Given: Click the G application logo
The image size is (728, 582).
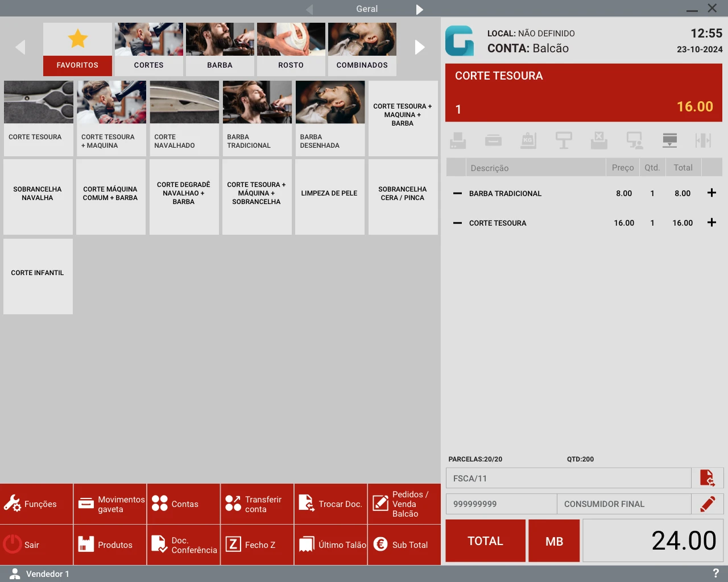Looking at the screenshot, I should click(x=460, y=40).
